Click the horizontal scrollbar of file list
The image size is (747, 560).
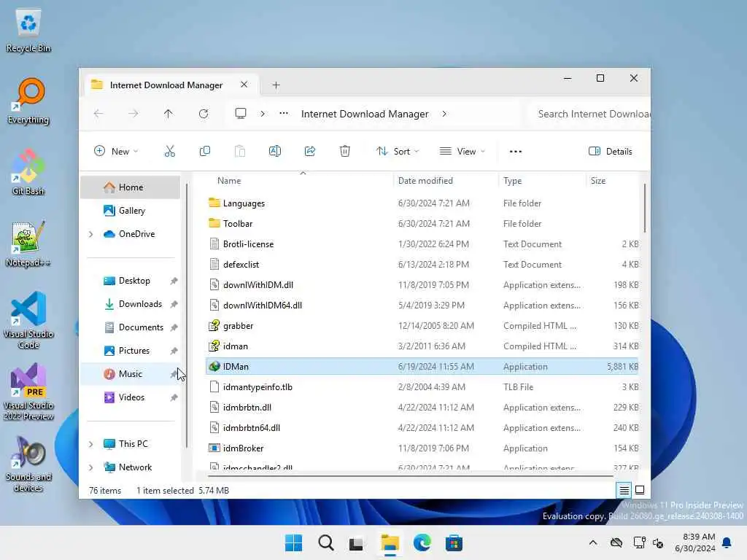pos(411,475)
